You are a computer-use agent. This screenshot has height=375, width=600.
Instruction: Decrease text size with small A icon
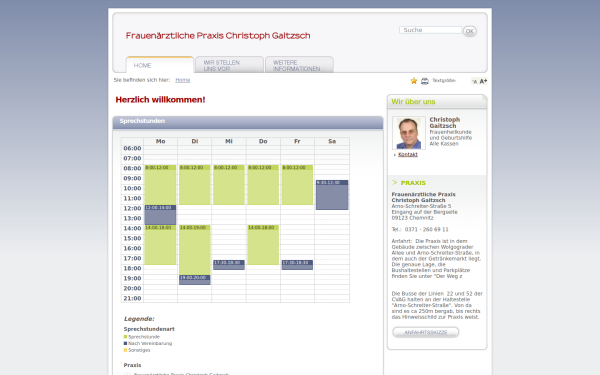(474, 82)
